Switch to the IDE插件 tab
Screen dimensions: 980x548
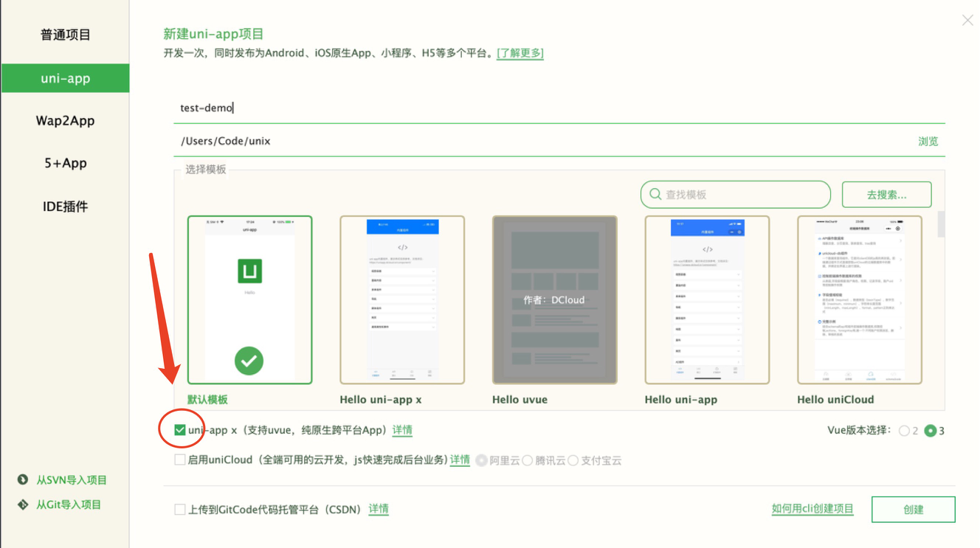tap(65, 207)
